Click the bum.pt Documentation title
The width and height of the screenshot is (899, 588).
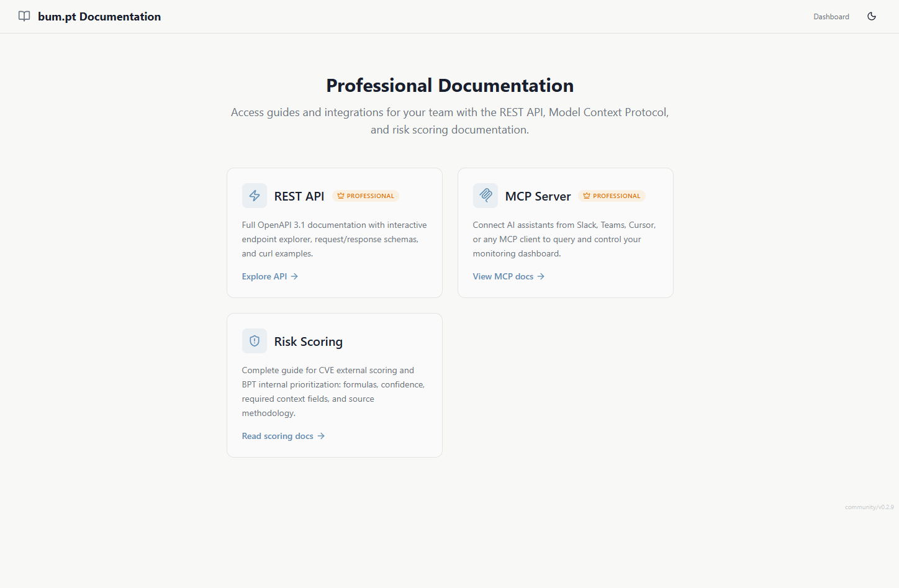coord(99,17)
